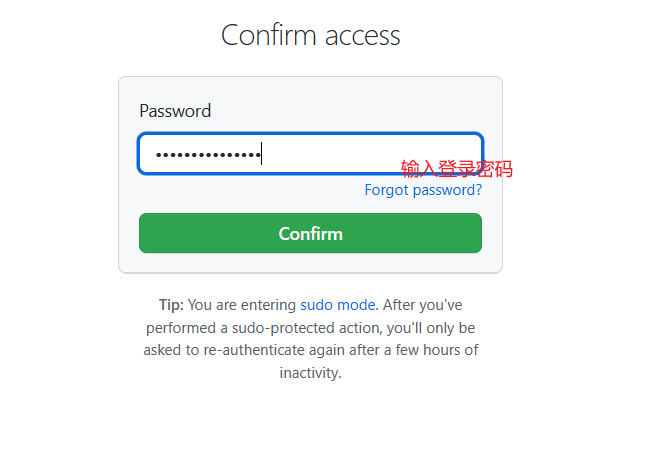Open the Forgot password? link
The height and width of the screenshot is (452, 658).
click(423, 190)
